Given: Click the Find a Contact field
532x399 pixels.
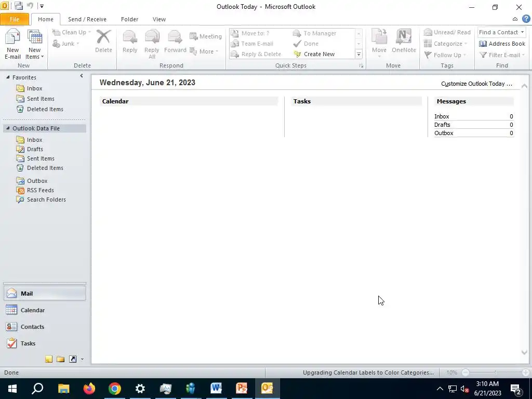Looking at the screenshot, I should click(501, 32).
